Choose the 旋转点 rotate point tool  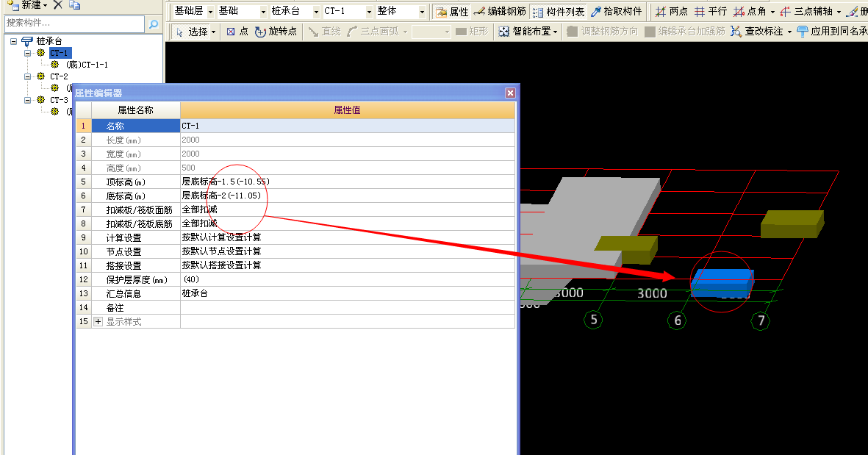276,32
